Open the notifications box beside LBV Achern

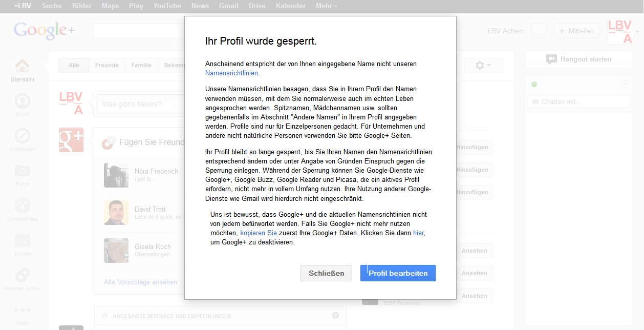(539, 31)
